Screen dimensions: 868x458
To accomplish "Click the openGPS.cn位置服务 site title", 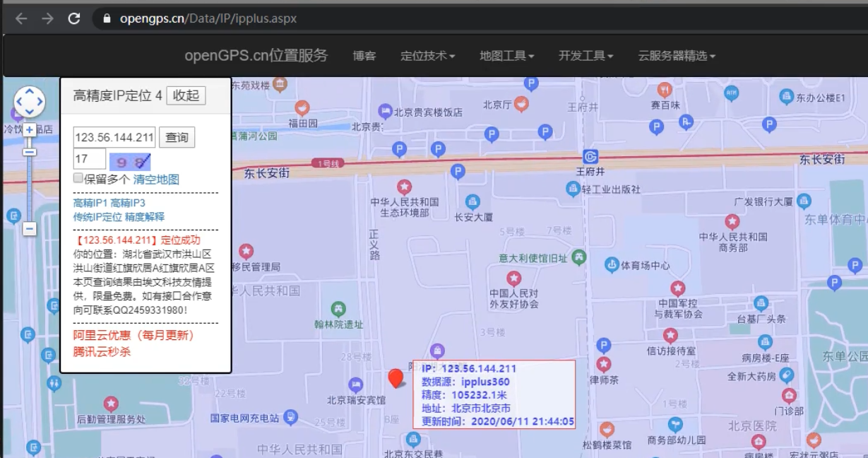I will pyautogui.click(x=256, y=56).
